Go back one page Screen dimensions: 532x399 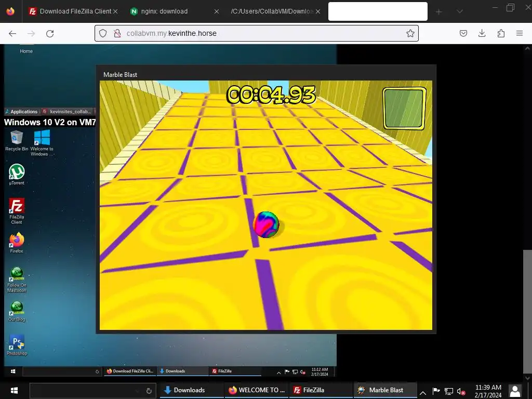tap(12, 33)
